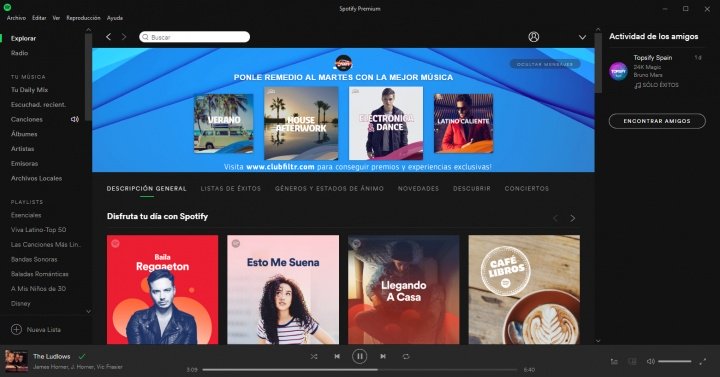Switch to the Descubrir tab

472,188
